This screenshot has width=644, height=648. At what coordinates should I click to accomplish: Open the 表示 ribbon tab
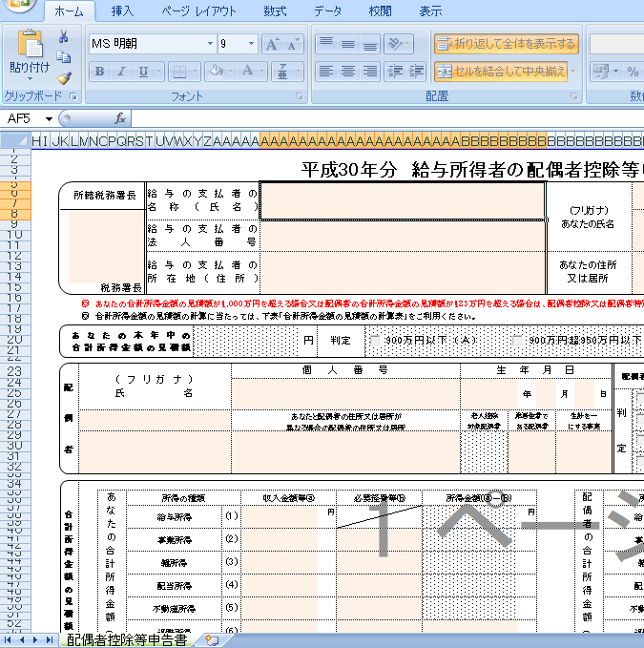point(431,11)
